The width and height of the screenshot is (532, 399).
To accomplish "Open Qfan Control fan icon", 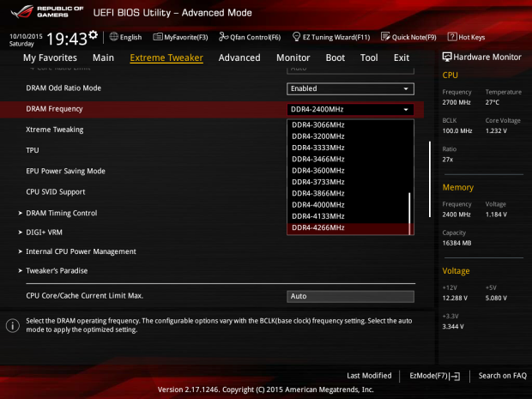I will coord(224,37).
